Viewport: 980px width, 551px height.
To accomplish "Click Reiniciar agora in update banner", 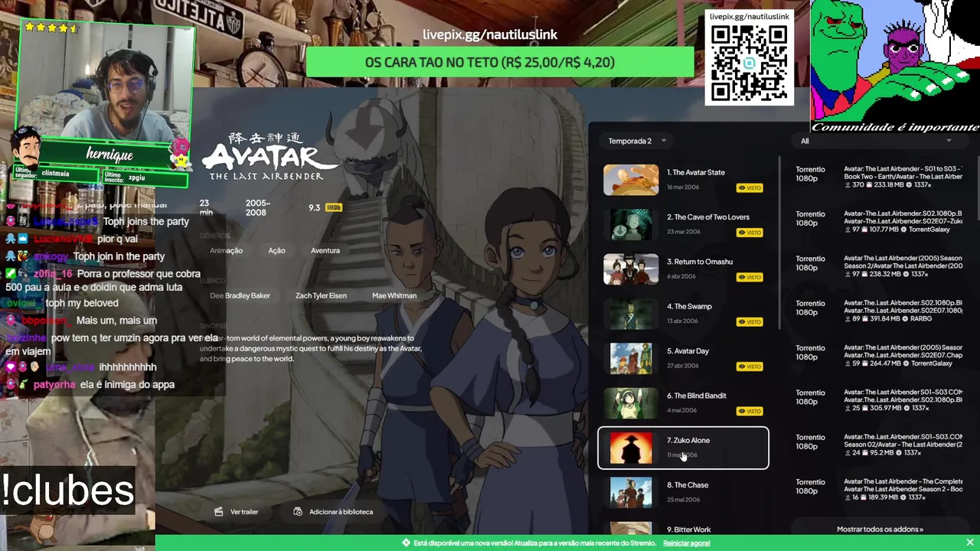I will (x=686, y=543).
